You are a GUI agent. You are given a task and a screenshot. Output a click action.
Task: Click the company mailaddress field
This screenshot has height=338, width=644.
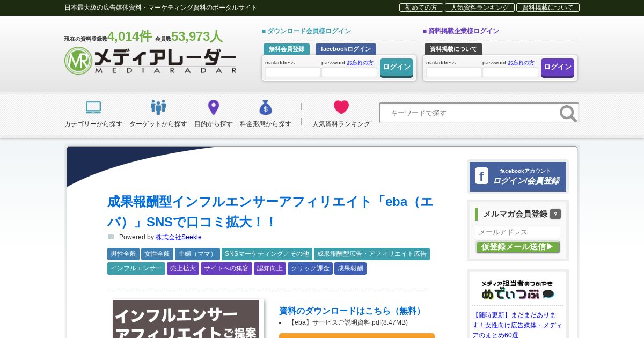[x=454, y=72]
